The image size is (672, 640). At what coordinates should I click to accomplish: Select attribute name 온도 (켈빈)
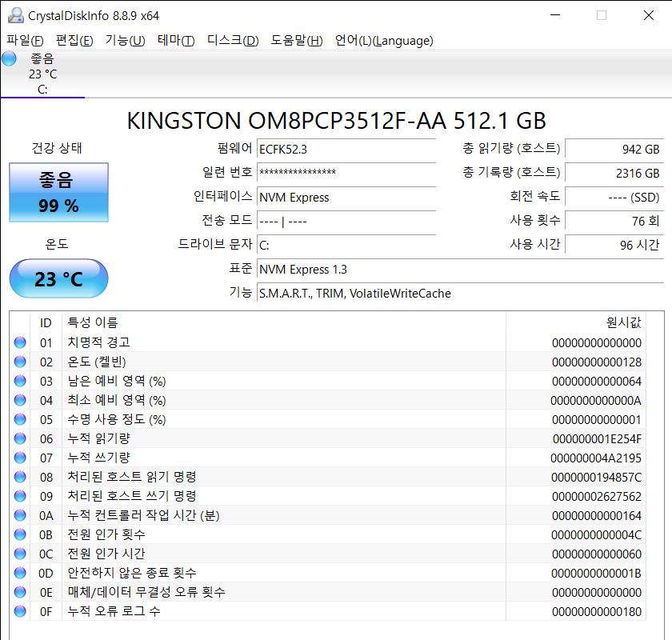coord(97,362)
